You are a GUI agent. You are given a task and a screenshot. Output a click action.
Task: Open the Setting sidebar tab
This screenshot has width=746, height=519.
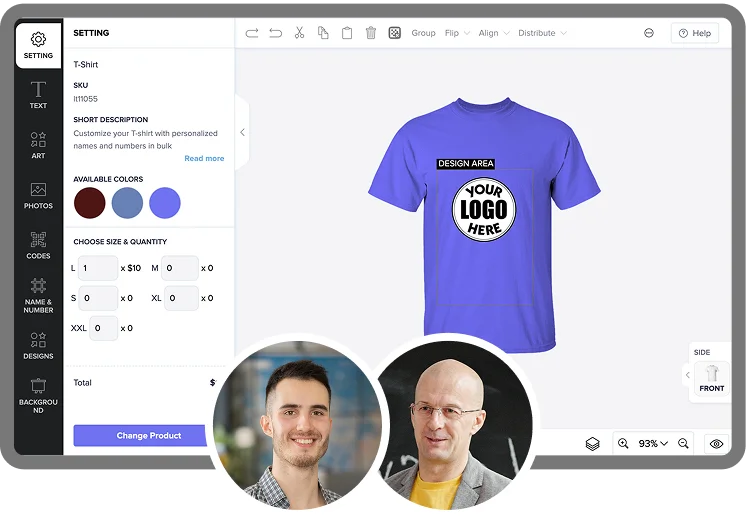39,46
